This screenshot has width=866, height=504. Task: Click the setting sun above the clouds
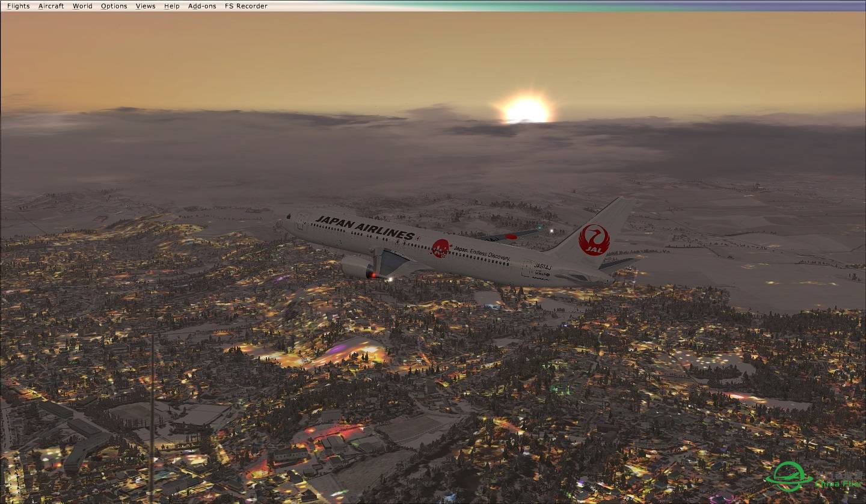click(526, 109)
